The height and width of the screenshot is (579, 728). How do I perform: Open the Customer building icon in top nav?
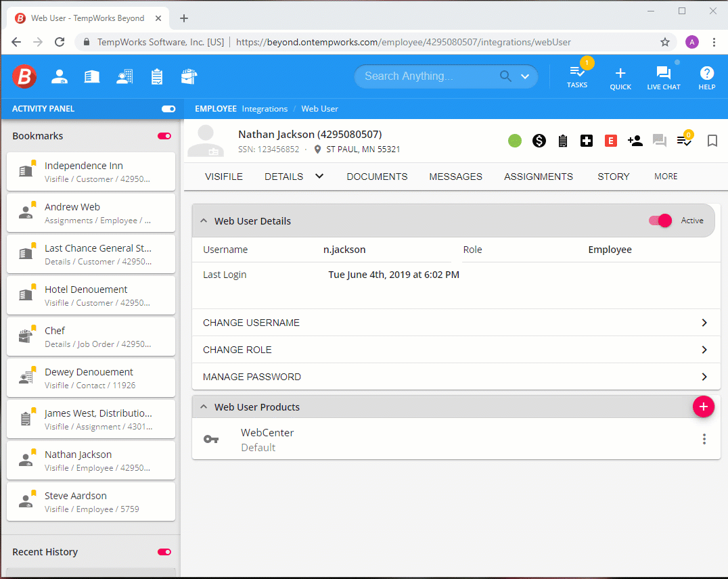point(91,76)
